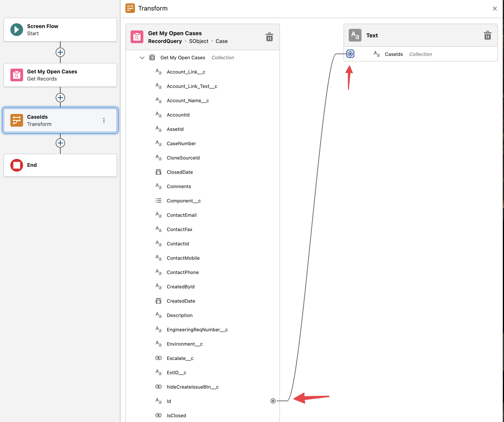Select the ContactEmail field
Viewport: 504px width, 422px height.
pyautogui.click(x=182, y=215)
